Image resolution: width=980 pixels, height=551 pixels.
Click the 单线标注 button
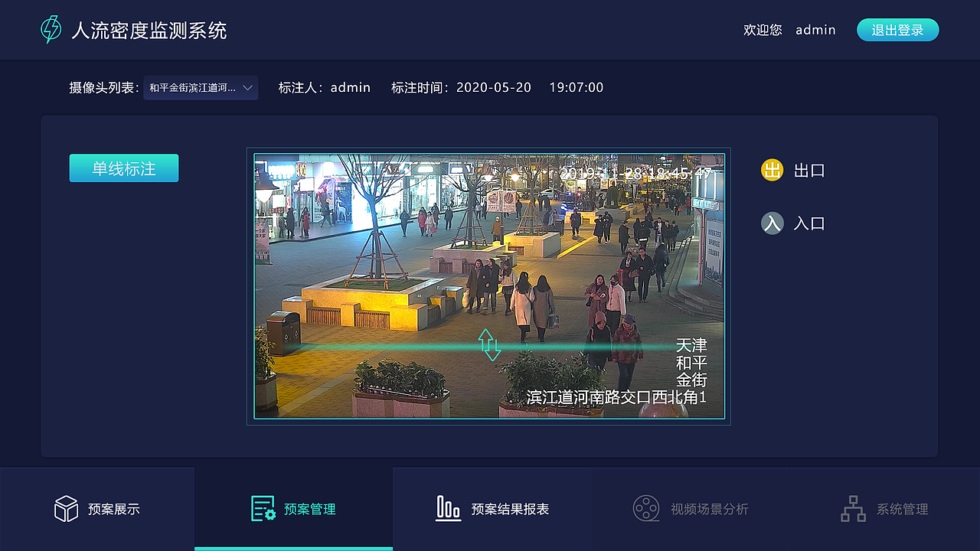pos(123,168)
